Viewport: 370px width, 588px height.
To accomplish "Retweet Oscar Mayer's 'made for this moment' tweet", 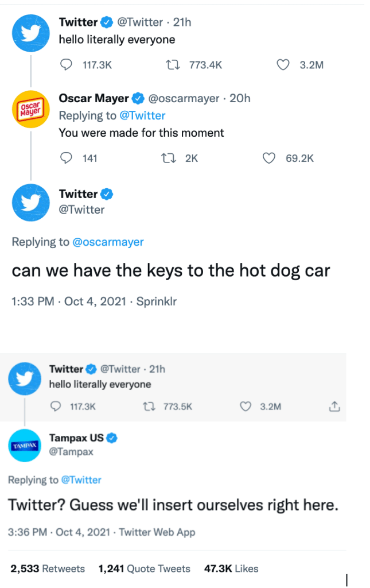I will 169,158.
